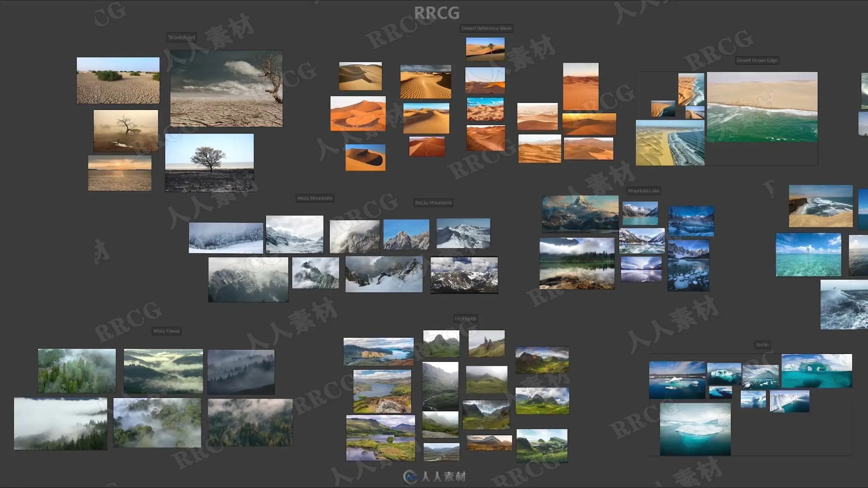Select the frozen bubble lake mountain image
The height and width of the screenshot is (488, 868).
[688, 265]
